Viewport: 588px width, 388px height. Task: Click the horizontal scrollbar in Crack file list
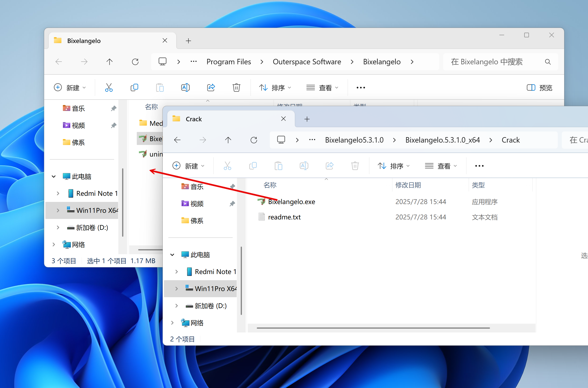coord(373,328)
